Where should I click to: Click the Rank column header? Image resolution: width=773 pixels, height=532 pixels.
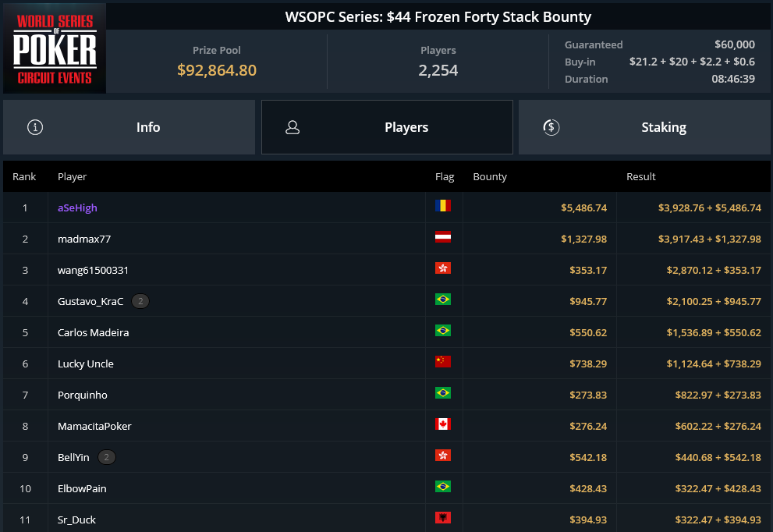pyautogui.click(x=24, y=176)
